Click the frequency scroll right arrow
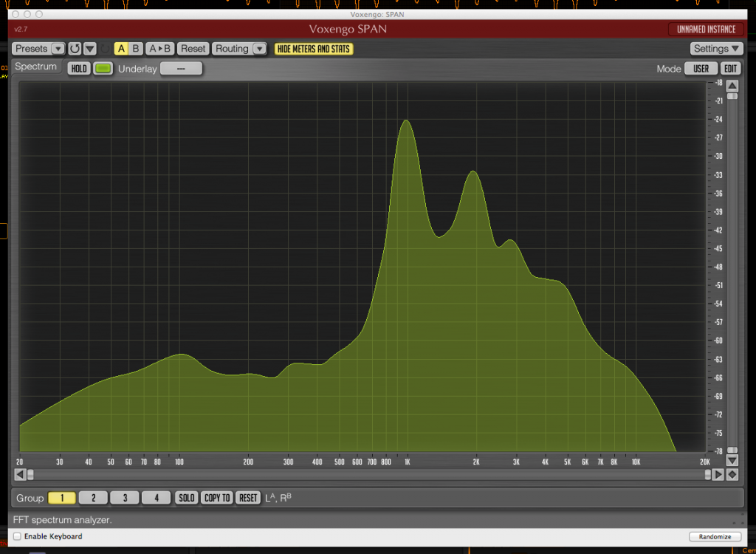The image size is (756, 554). coord(718,474)
